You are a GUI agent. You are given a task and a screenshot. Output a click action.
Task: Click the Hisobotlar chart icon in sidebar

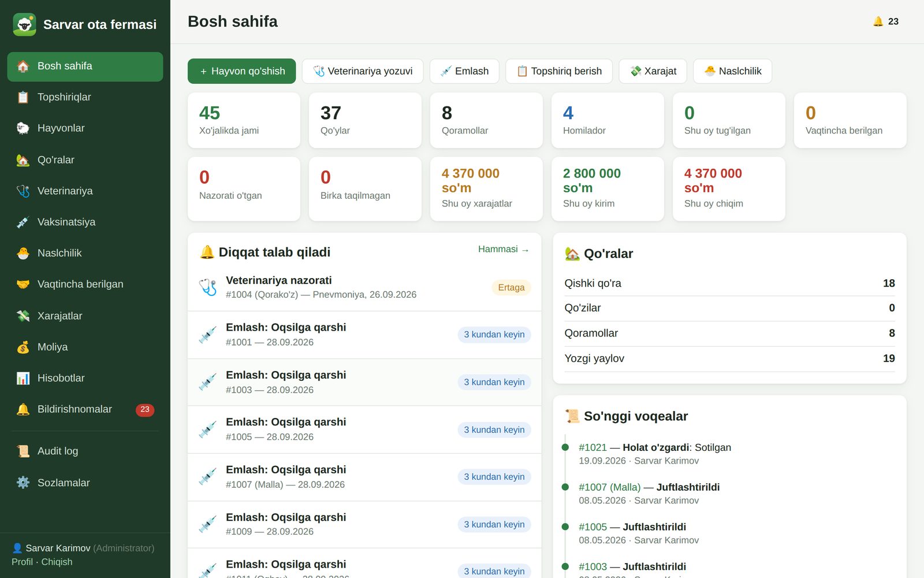23,378
